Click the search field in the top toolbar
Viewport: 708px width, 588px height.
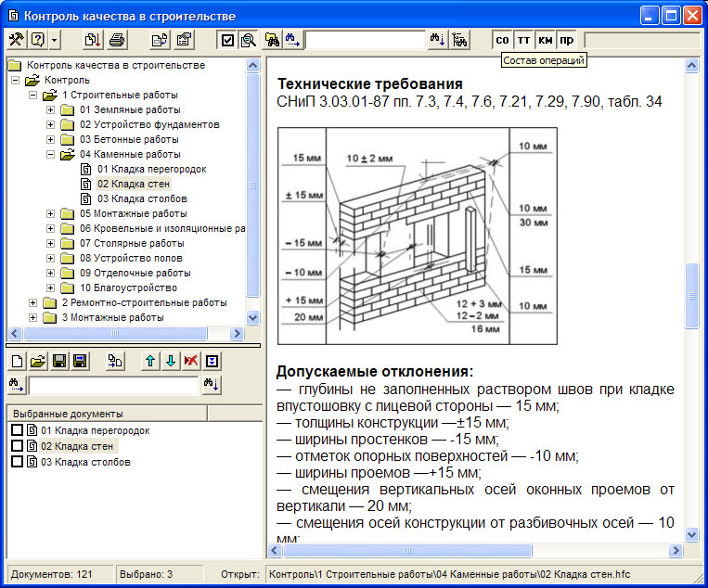click(x=366, y=40)
